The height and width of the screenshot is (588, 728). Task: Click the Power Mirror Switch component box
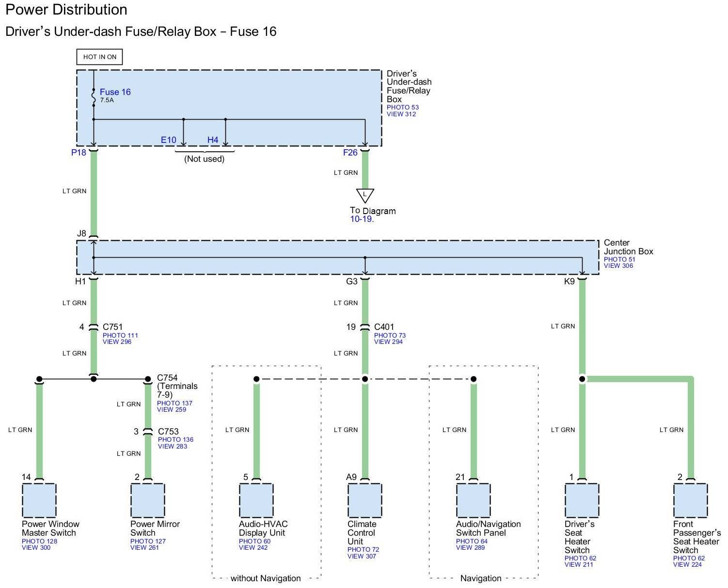point(148,500)
